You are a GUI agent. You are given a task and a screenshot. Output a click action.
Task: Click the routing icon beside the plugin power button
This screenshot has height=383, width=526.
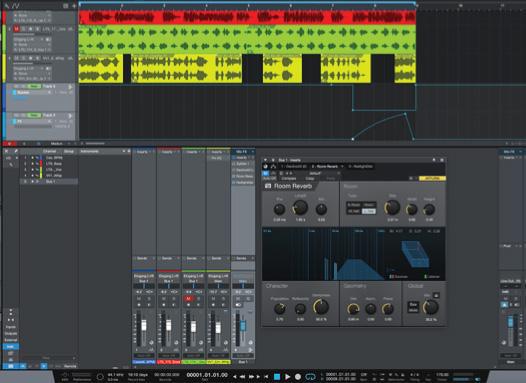(x=273, y=166)
